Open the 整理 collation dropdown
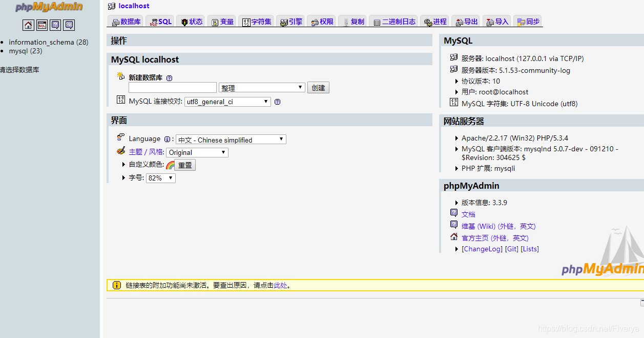 click(262, 88)
